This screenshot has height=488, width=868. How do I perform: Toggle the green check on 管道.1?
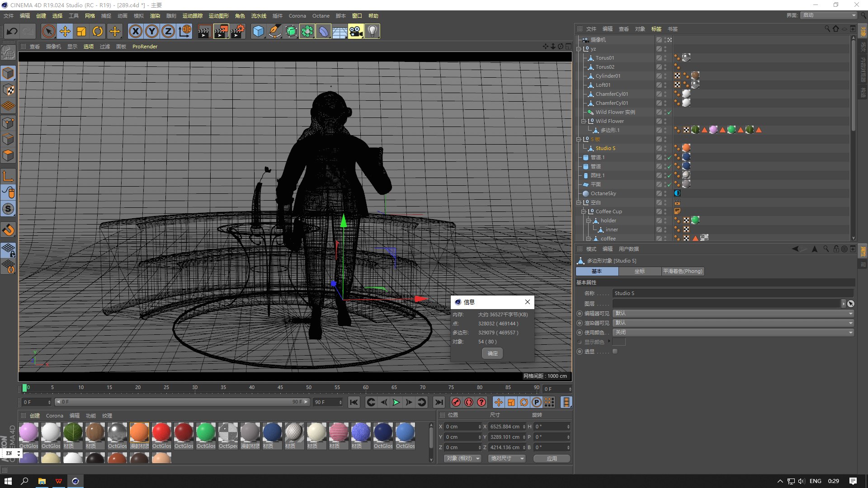point(670,157)
